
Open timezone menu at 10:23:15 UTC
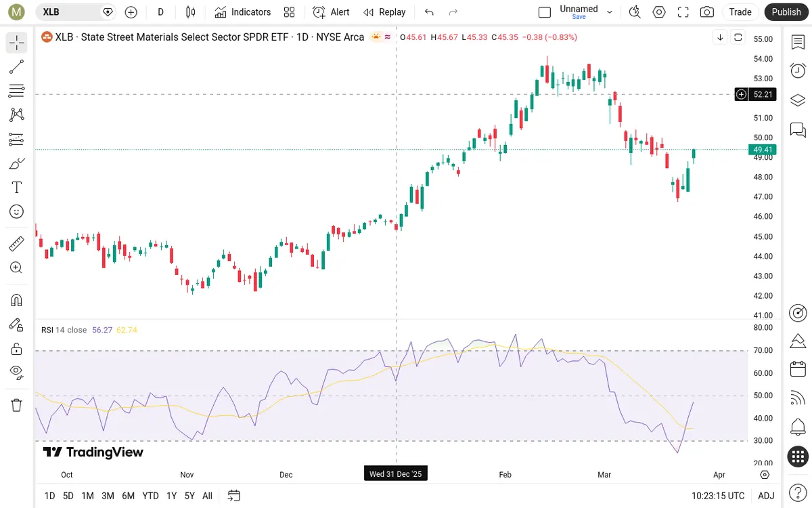tap(718, 496)
